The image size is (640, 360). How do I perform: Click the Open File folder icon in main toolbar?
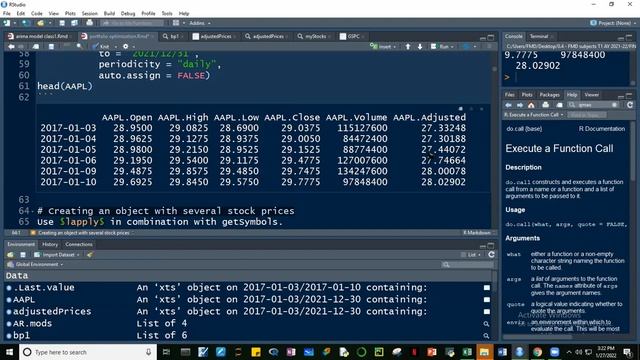tap(40, 23)
